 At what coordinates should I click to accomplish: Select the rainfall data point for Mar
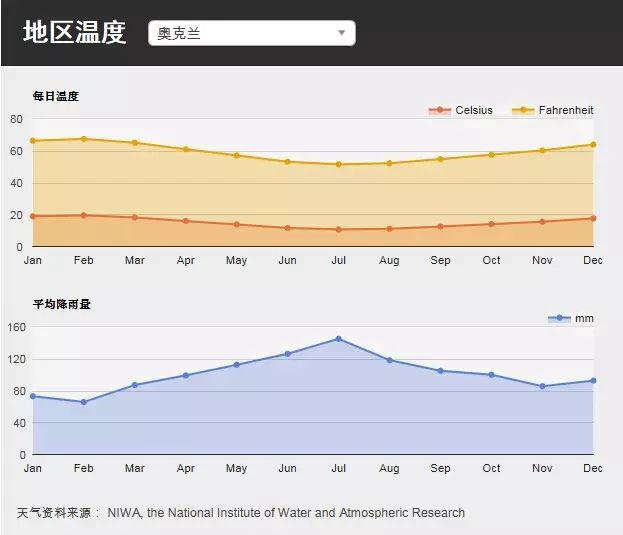tap(135, 385)
